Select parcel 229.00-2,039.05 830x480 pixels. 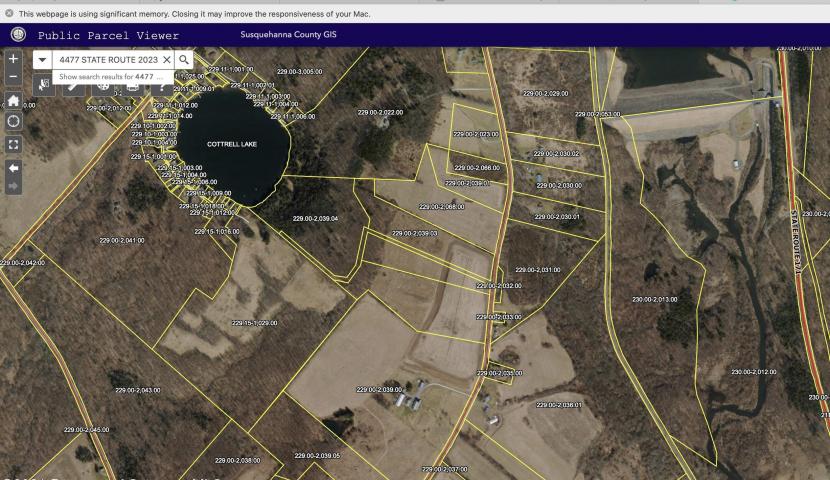tap(317, 456)
